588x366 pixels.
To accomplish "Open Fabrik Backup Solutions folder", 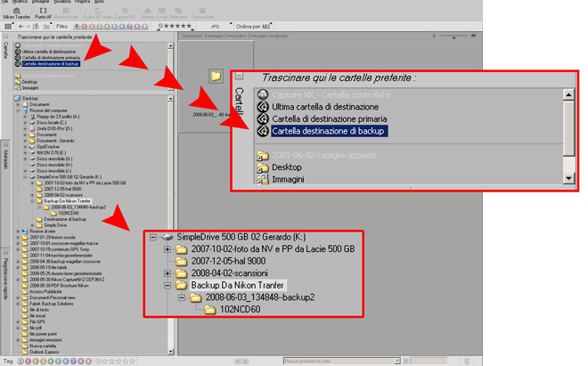I will pos(51,304).
